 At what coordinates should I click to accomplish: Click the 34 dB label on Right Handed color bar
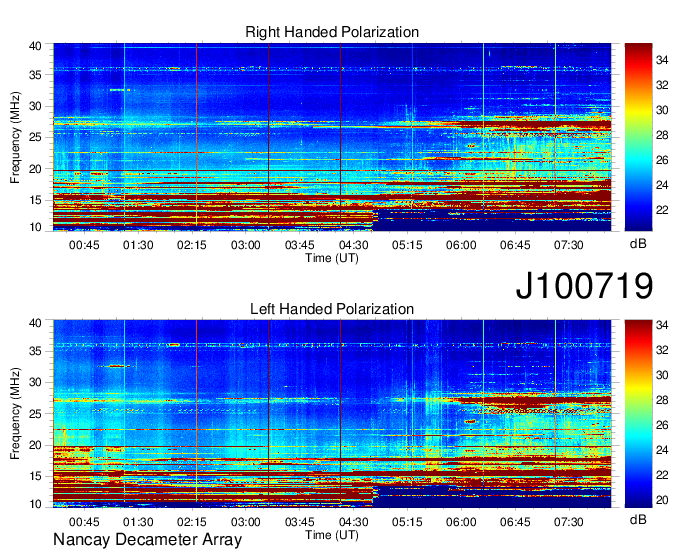(662, 60)
